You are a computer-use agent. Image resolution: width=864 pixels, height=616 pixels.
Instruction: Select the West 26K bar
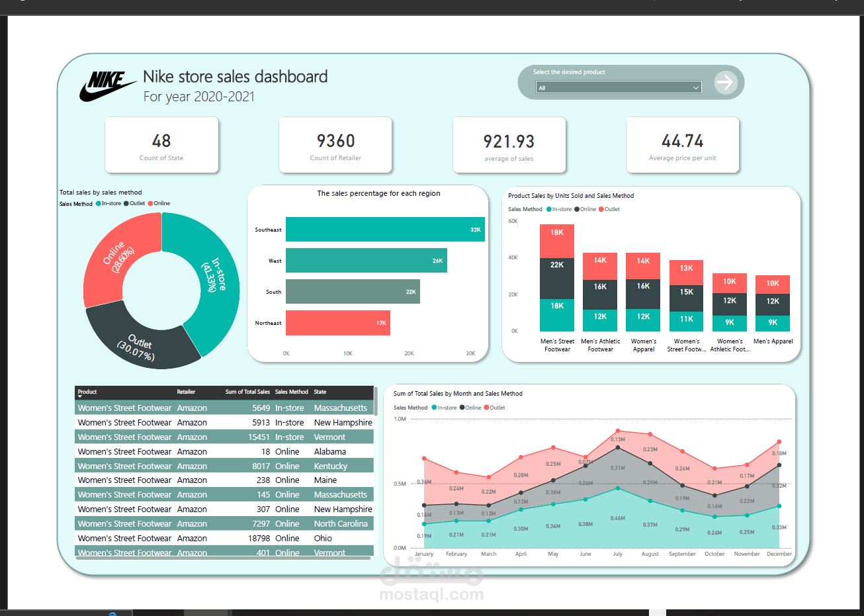tap(367, 261)
